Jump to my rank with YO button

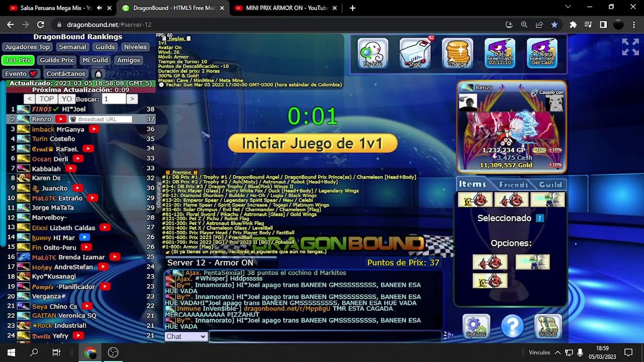tap(67, 99)
